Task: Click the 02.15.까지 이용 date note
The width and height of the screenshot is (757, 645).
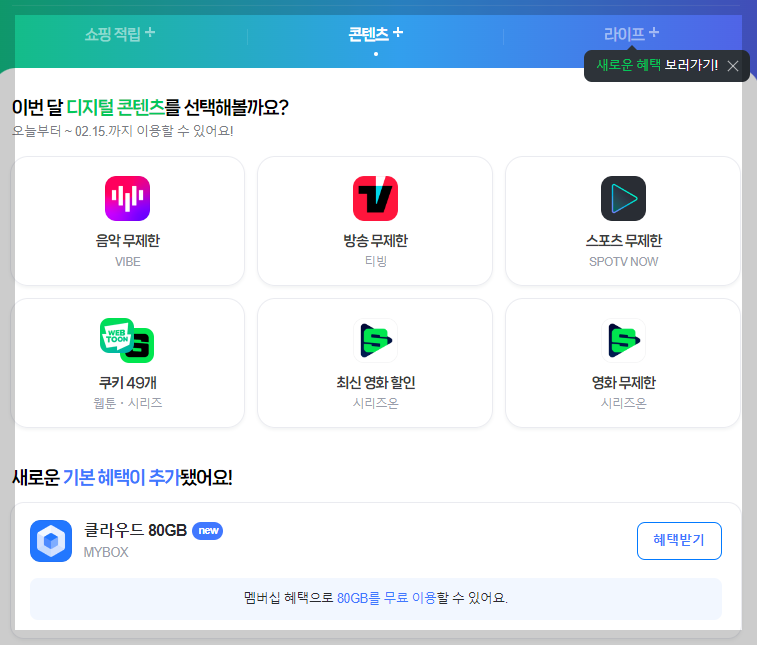Action: [x=123, y=131]
